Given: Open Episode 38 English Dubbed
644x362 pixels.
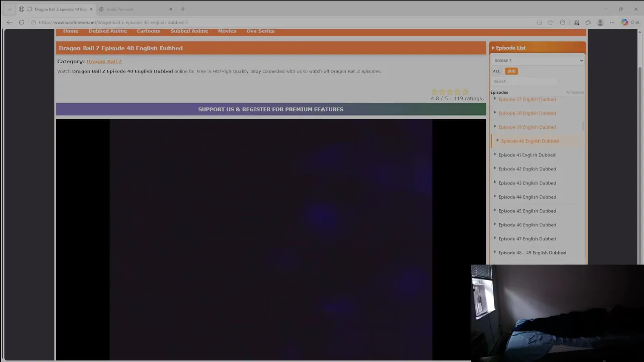Looking at the screenshot, I should (x=527, y=113).
